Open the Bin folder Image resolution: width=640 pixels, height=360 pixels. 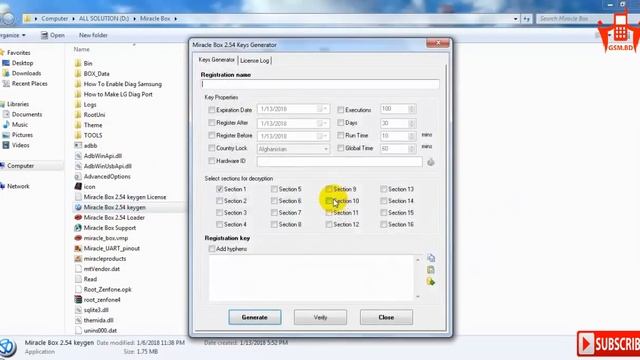point(83,63)
